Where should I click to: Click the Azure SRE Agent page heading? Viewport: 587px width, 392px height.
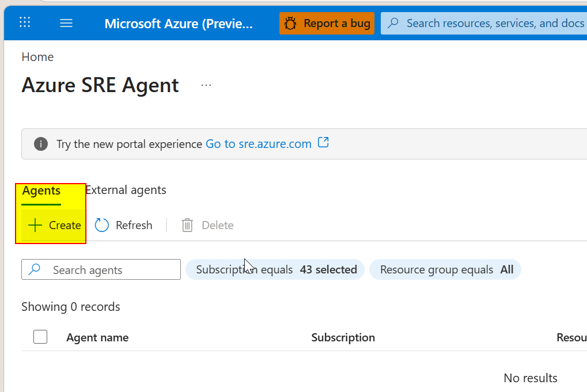click(x=100, y=85)
